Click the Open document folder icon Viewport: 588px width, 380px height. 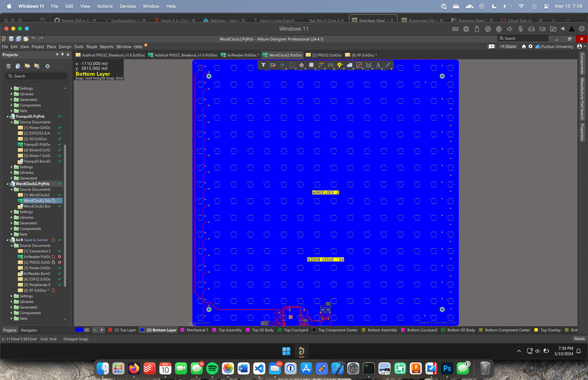(x=26, y=38)
